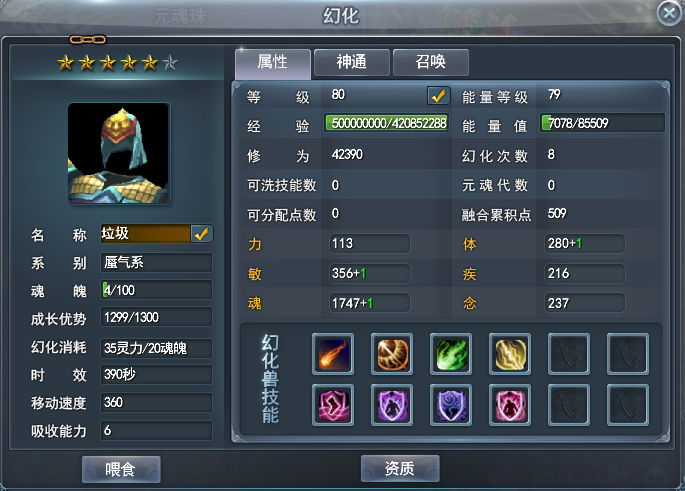Screen dimensions: 685x491
Task: Confirm name checkmark next to 垃圾
Action: click(x=201, y=234)
